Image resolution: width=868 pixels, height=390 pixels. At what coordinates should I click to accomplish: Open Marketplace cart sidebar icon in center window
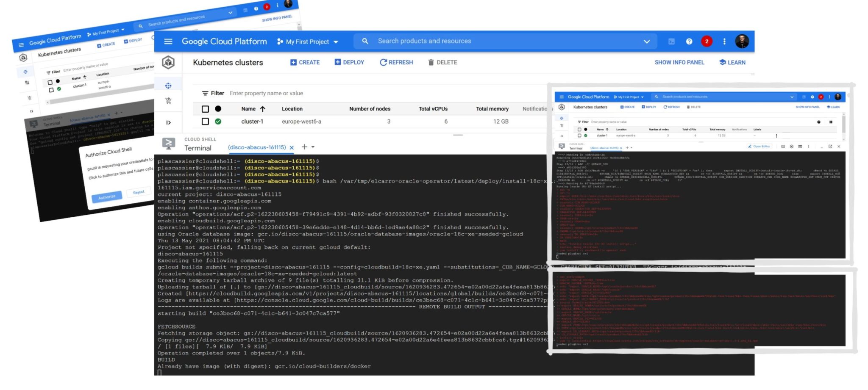168,101
